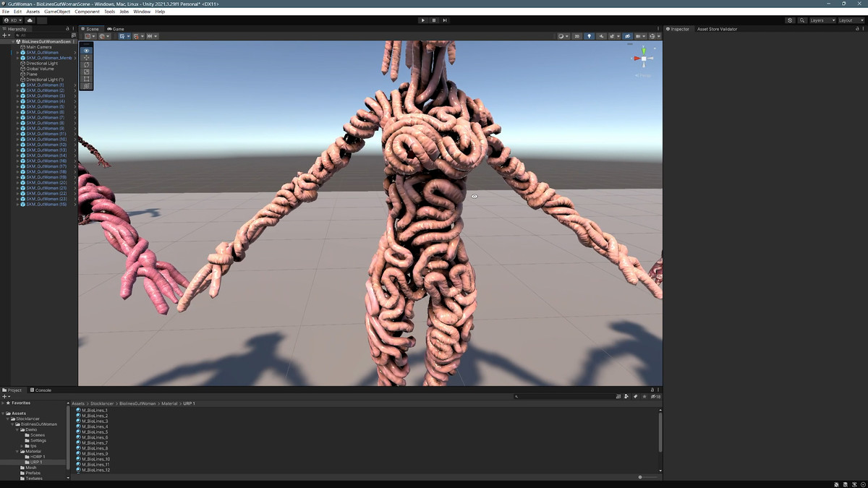Select M_BioLines_5 material asset
The height and width of the screenshot is (488, 868).
94,432
